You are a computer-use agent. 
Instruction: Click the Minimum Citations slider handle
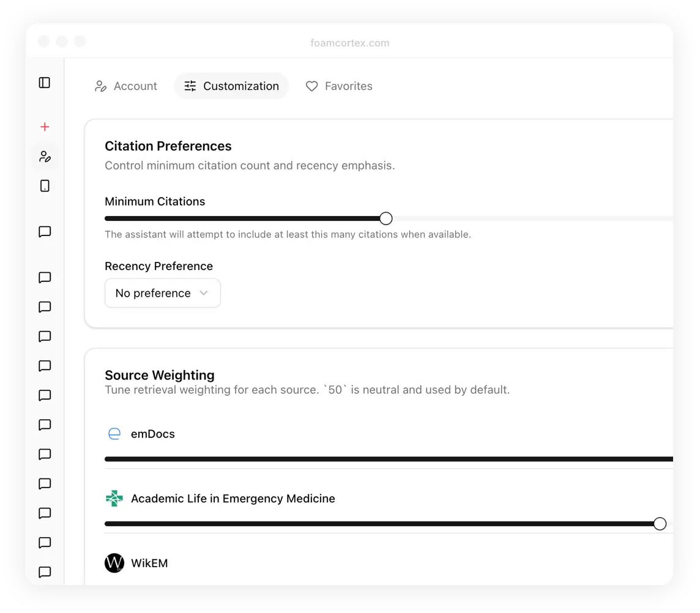pyautogui.click(x=385, y=218)
